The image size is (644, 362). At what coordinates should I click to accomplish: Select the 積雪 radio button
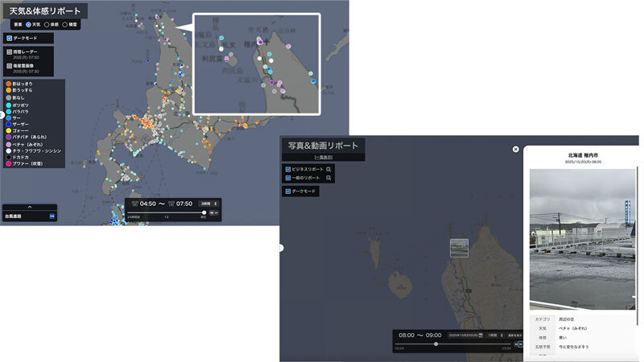pyautogui.click(x=67, y=25)
